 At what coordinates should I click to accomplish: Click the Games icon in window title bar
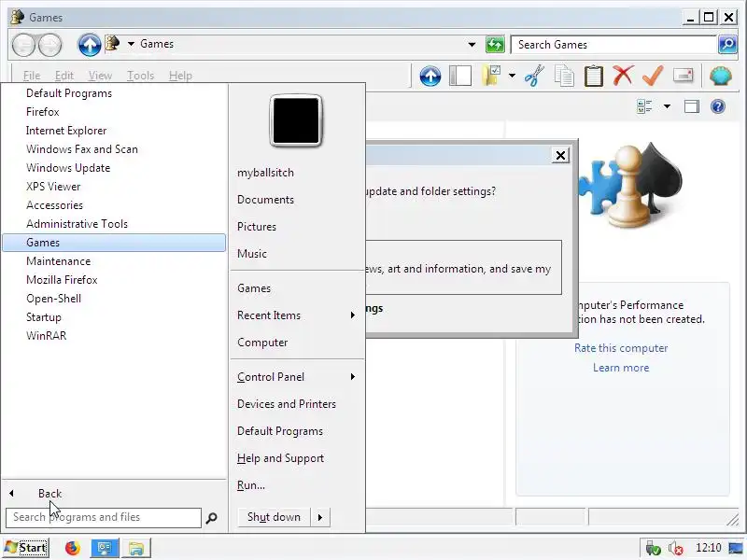point(17,17)
